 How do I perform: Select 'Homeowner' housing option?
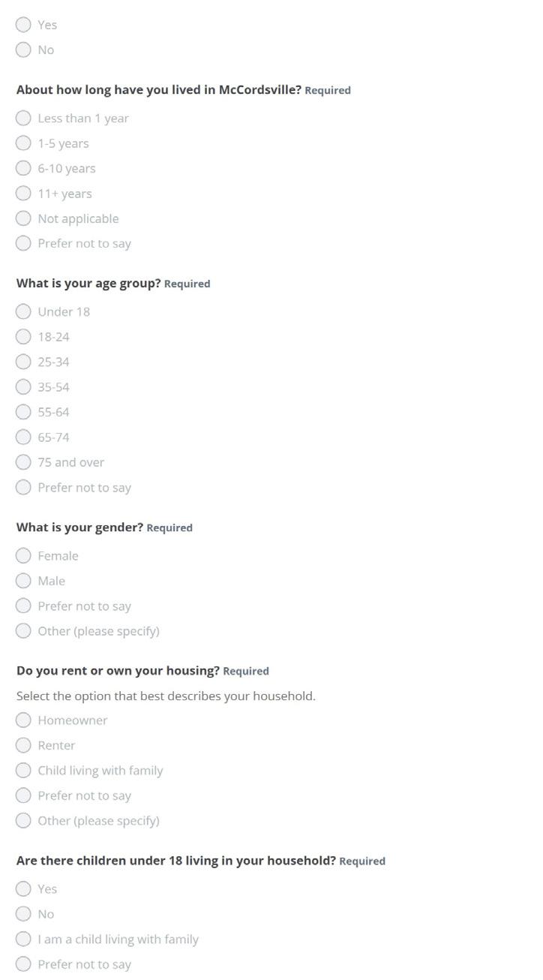(23, 720)
